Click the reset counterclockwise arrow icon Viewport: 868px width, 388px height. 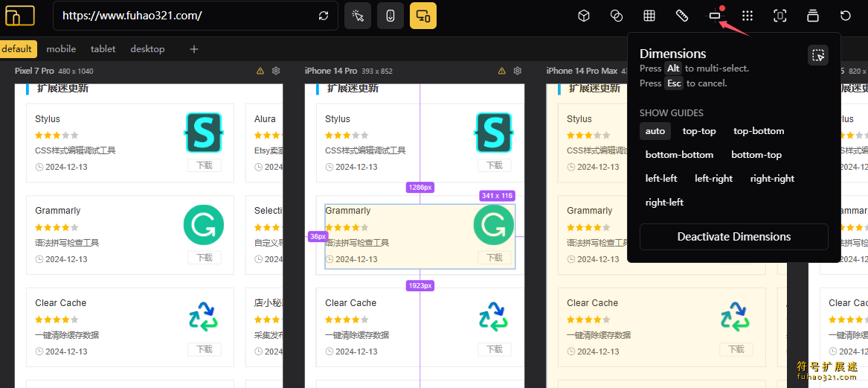(x=845, y=16)
